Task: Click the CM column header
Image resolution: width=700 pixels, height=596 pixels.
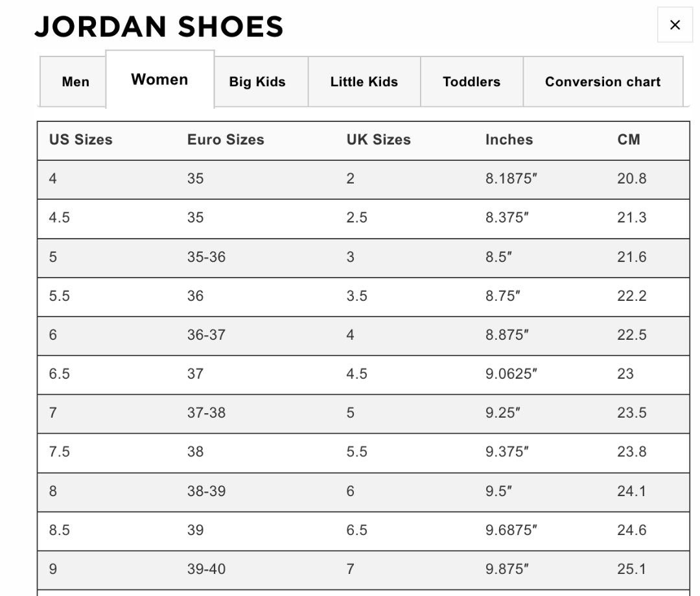Action: click(x=628, y=140)
